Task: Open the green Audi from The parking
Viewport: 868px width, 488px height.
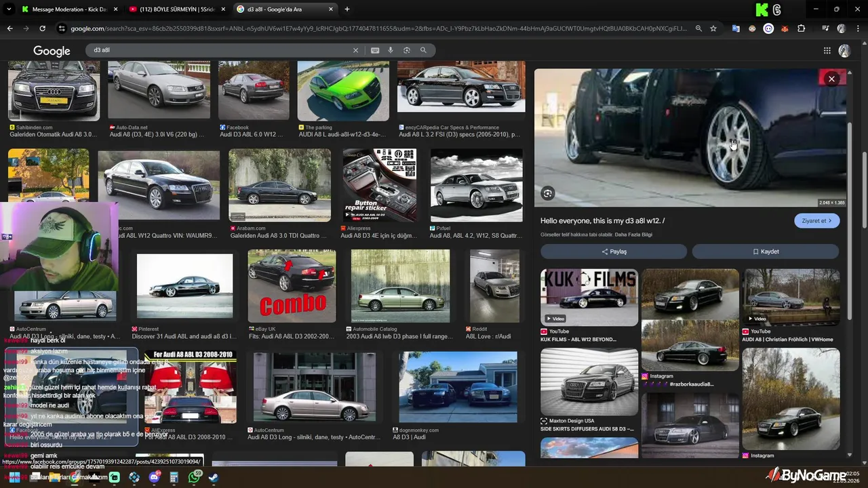Action: [343, 91]
